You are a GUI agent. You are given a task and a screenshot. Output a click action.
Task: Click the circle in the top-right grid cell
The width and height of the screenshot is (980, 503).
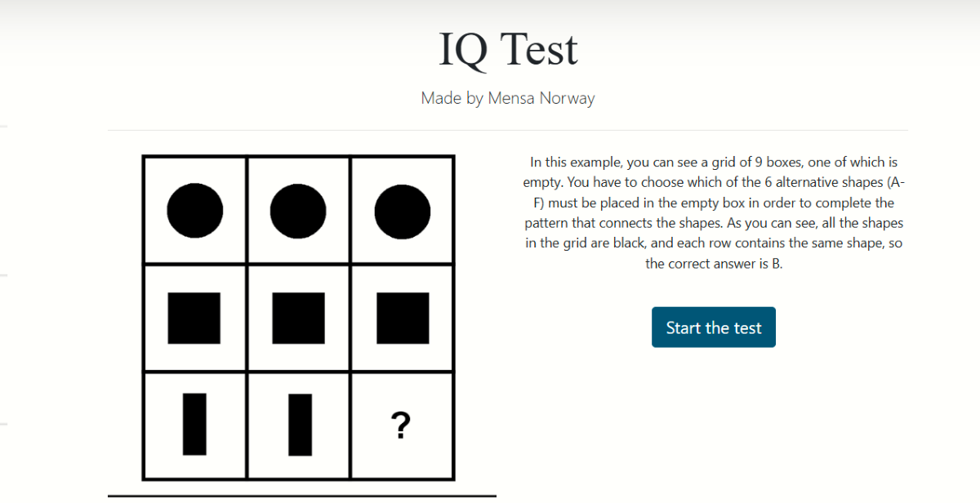point(402,210)
